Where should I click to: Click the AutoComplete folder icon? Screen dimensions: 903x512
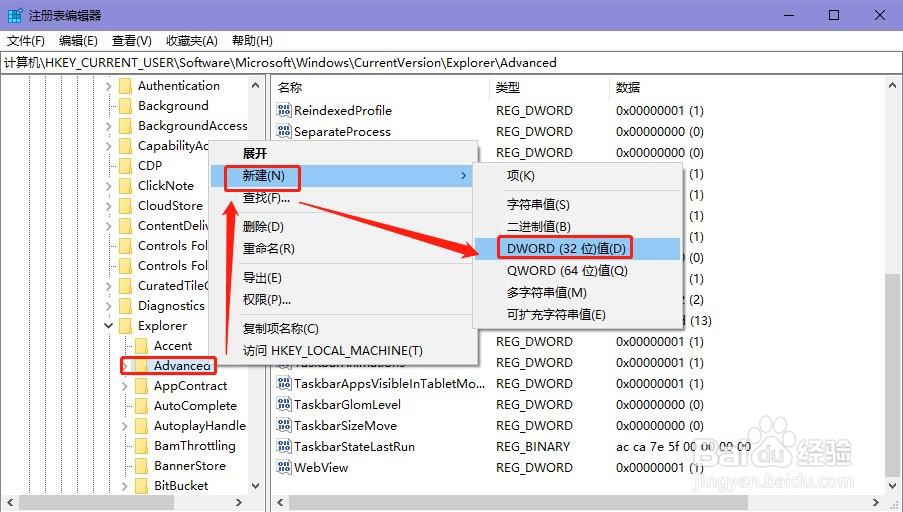[x=141, y=406]
